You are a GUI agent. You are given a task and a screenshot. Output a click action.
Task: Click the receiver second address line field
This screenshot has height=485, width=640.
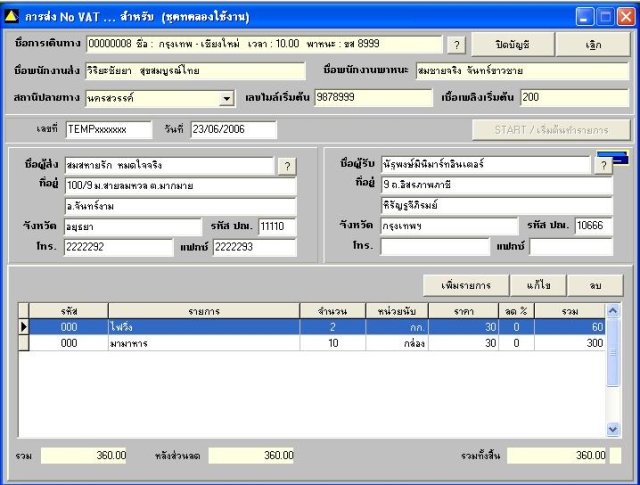click(x=497, y=205)
